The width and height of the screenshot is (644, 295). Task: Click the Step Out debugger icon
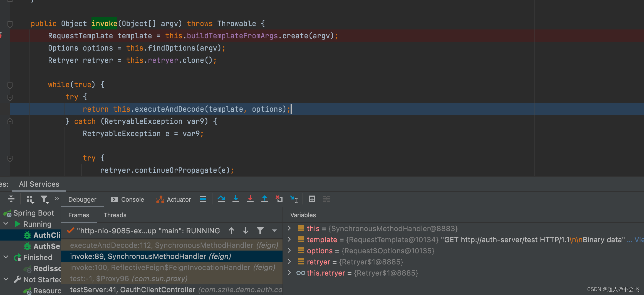pyautogui.click(x=265, y=199)
